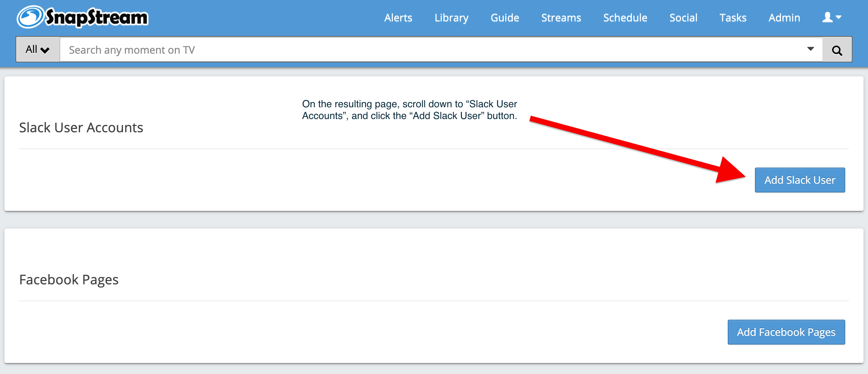Click the Facebook Pages heading
Screen dimensions: 868x374
(x=69, y=280)
